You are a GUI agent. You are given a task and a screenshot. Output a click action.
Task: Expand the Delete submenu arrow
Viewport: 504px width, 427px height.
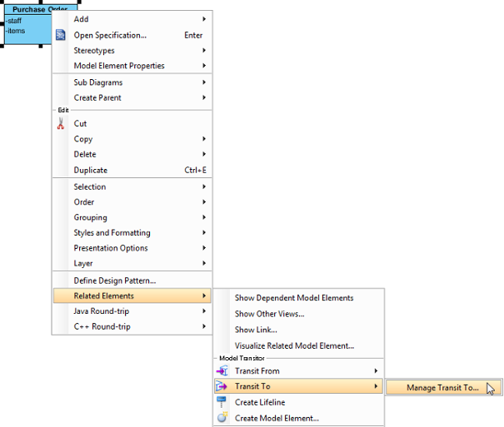click(x=204, y=154)
